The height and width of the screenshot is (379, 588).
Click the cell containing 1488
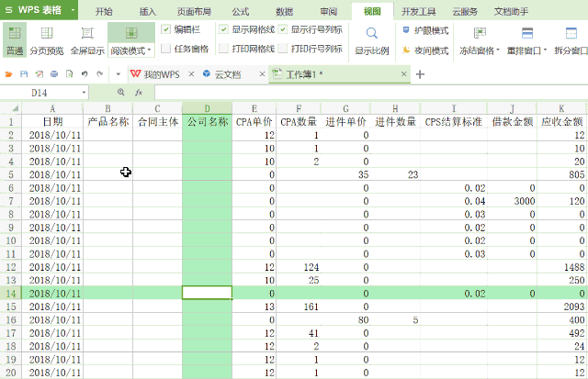[x=562, y=267]
